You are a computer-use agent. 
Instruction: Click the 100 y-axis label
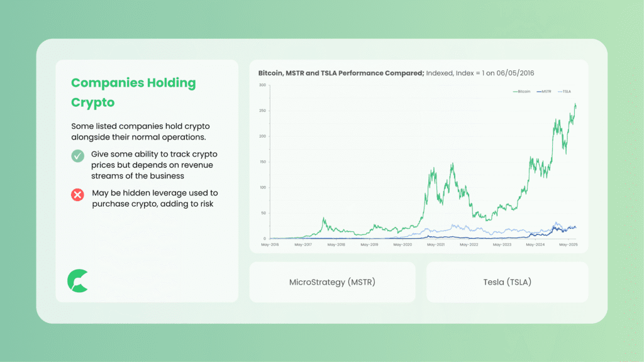click(262, 187)
